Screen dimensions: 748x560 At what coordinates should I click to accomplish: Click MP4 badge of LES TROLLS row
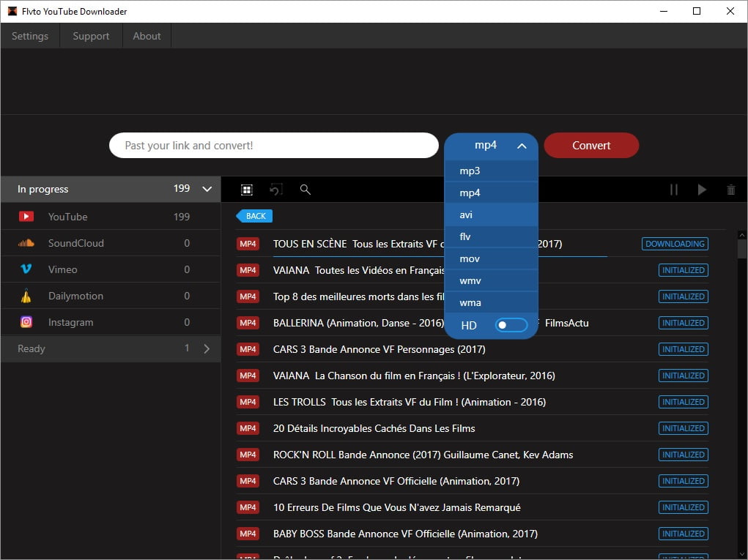coord(248,402)
